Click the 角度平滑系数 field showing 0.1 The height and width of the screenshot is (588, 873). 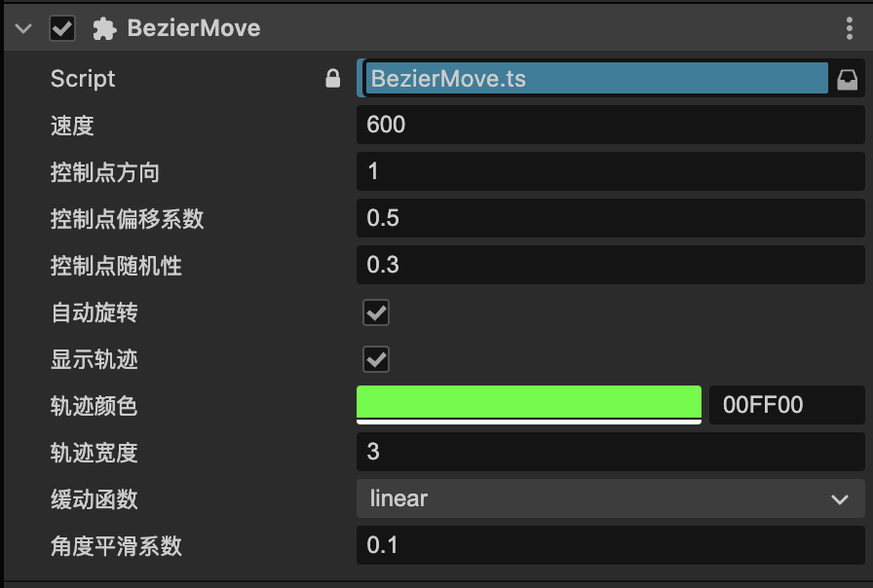click(610, 545)
